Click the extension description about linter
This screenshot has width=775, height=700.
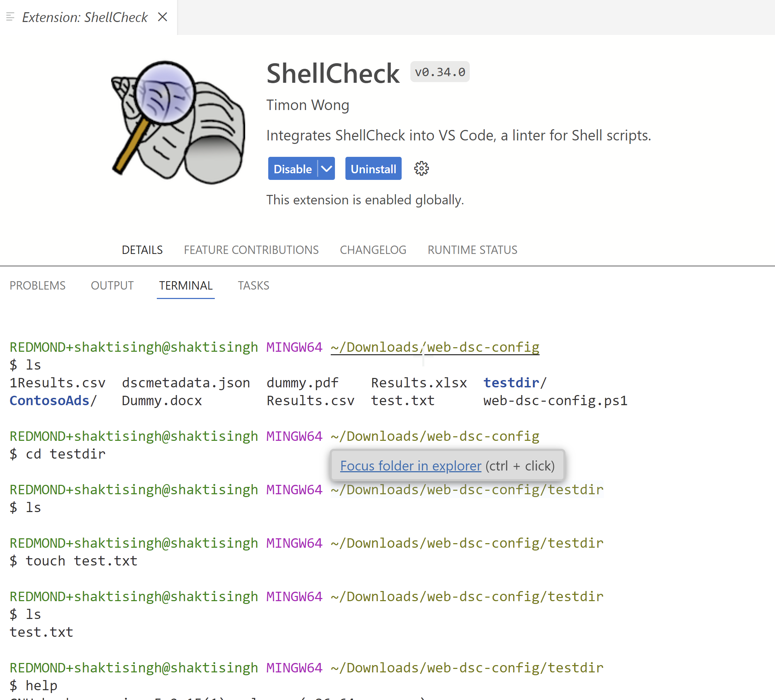(459, 136)
